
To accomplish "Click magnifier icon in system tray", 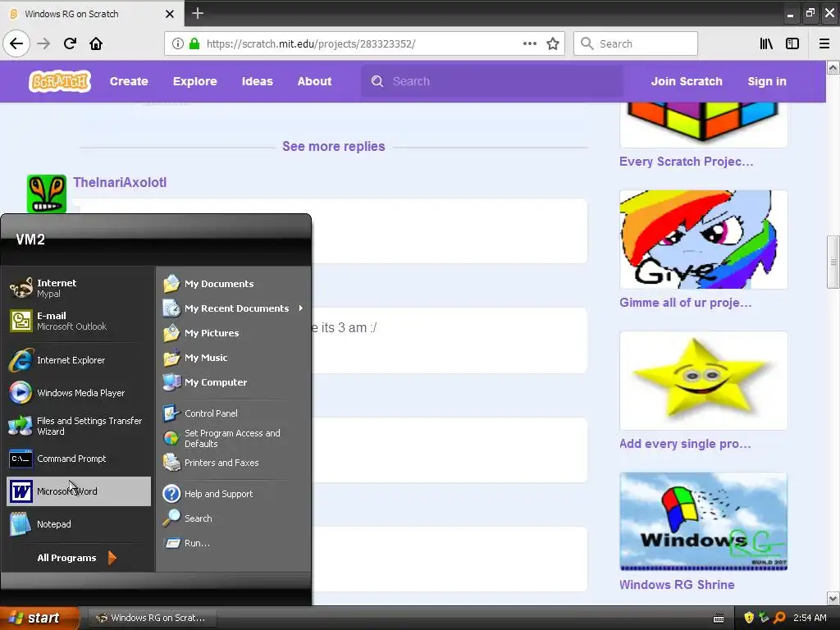I will click(779, 618).
